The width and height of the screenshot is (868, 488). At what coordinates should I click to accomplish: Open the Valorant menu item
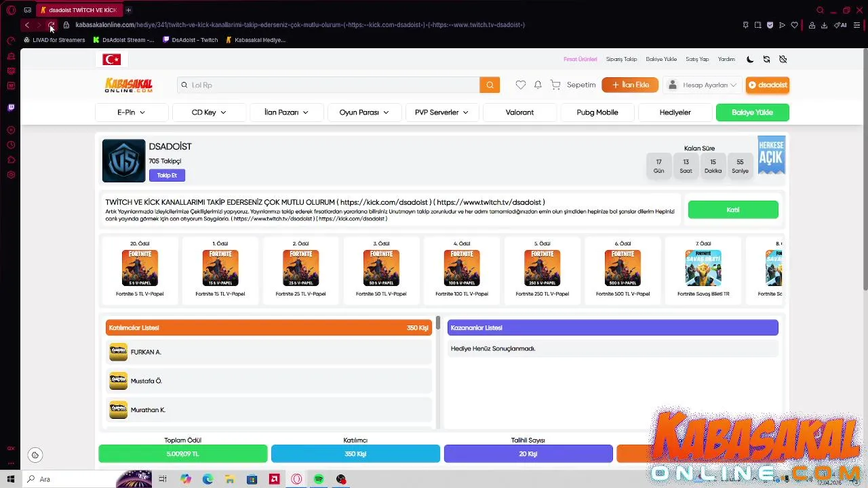(x=519, y=113)
